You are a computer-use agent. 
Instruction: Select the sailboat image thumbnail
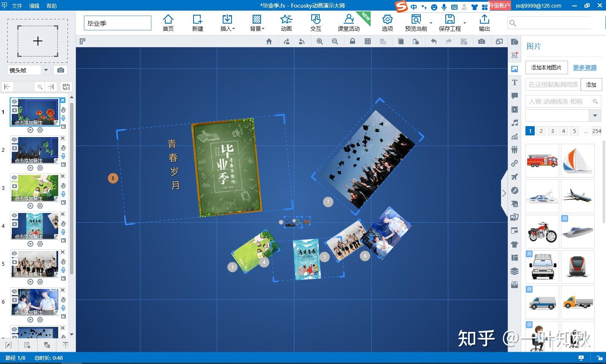578,161
